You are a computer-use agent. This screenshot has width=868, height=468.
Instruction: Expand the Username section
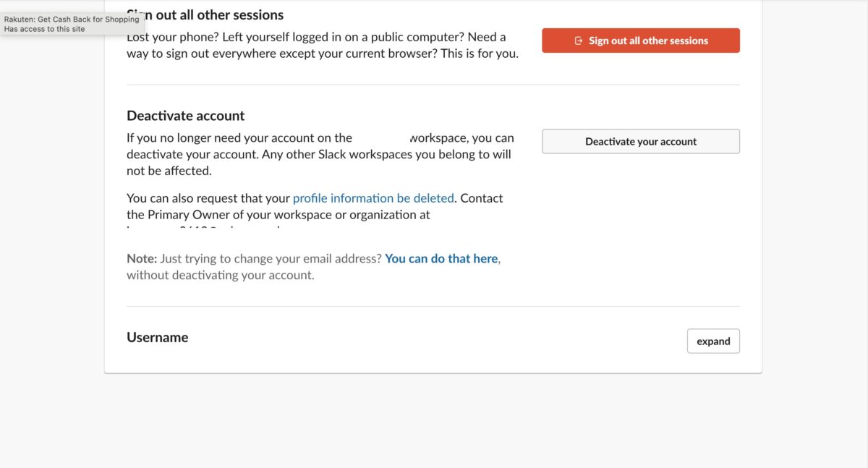(713, 341)
